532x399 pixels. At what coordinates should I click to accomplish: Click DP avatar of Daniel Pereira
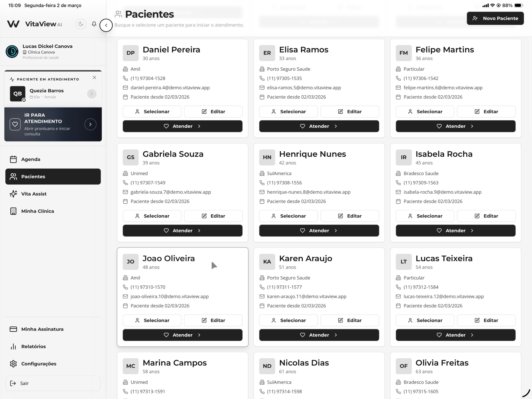(131, 53)
